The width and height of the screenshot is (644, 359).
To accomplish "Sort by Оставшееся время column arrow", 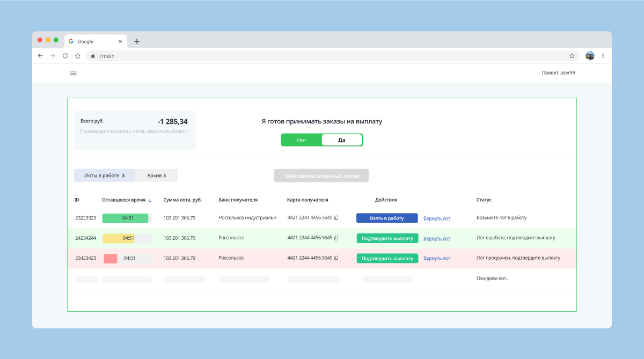I will click(150, 200).
